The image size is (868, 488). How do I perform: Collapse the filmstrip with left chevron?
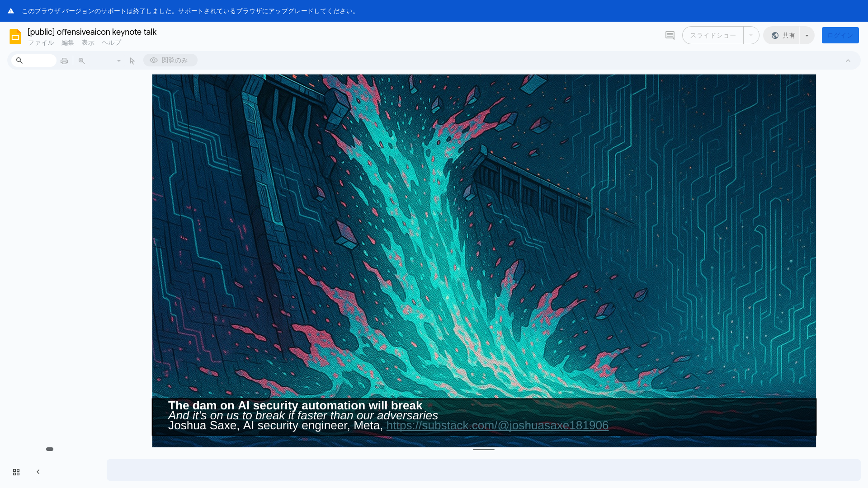[x=38, y=472]
